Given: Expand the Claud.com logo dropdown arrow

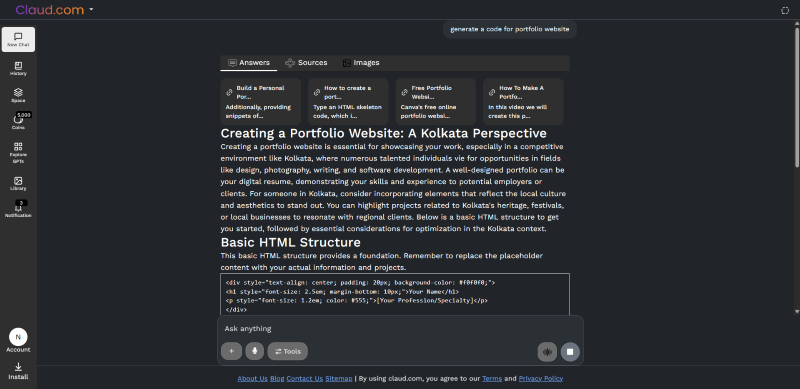Looking at the screenshot, I should tap(91, 10).
